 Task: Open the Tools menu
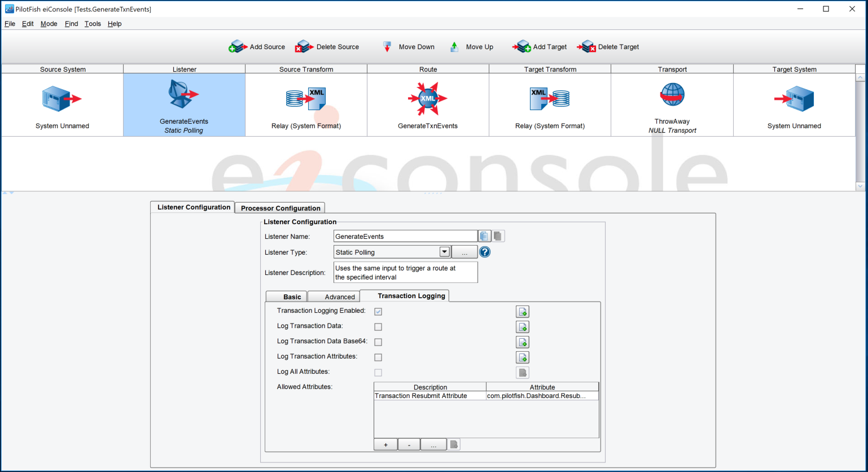pos(93,24)
